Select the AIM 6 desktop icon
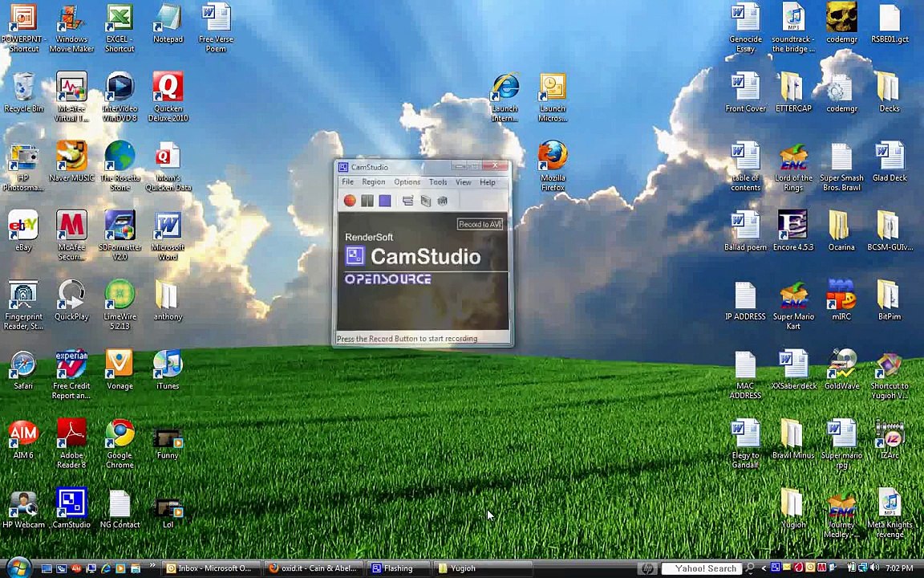 [23, 439]
